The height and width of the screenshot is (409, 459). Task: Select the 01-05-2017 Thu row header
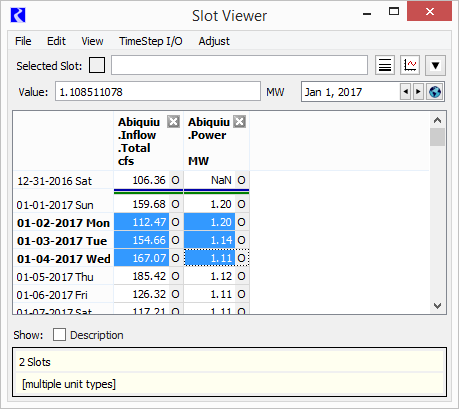63,276
